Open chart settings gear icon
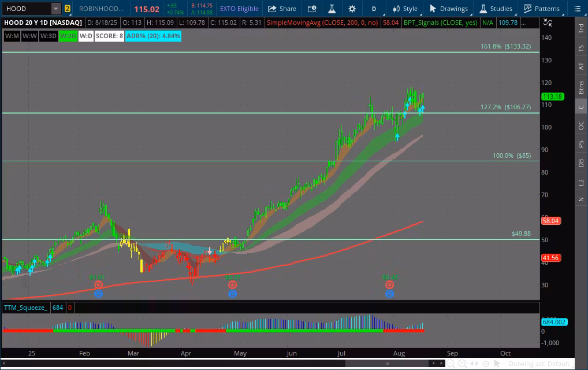The width and height of the screenshot is (588, 370). click(x=352, y=9)
